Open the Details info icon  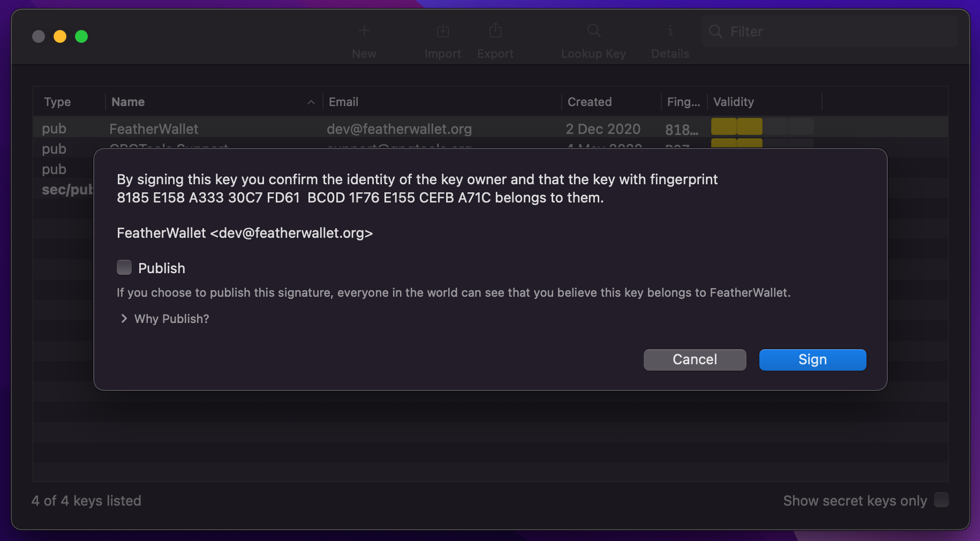coord(670,31)
